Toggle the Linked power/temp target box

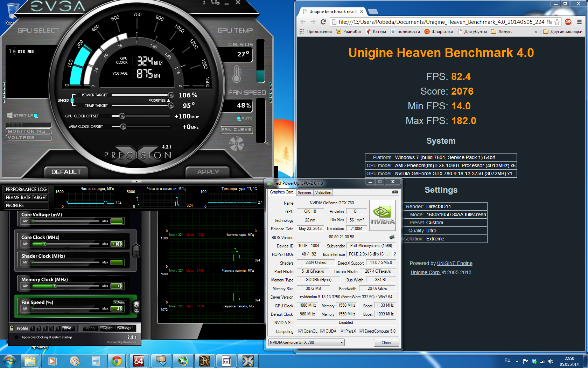(72, 100)
